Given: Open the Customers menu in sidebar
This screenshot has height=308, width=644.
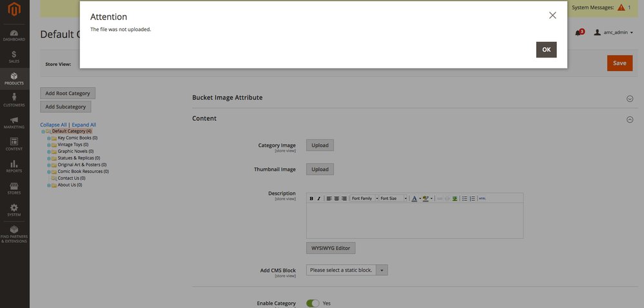Looking at the screenshot, I should point(14,101).
